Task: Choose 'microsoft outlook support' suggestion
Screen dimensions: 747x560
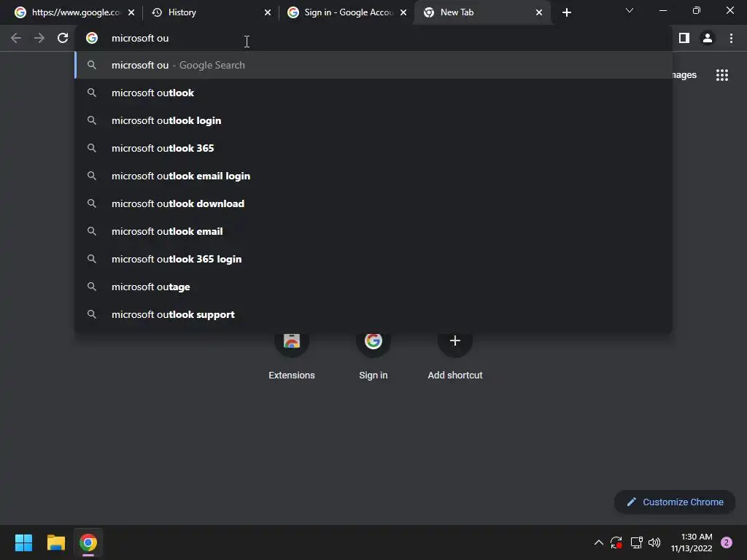Action: pyautogui.click(x=373, y=314)
